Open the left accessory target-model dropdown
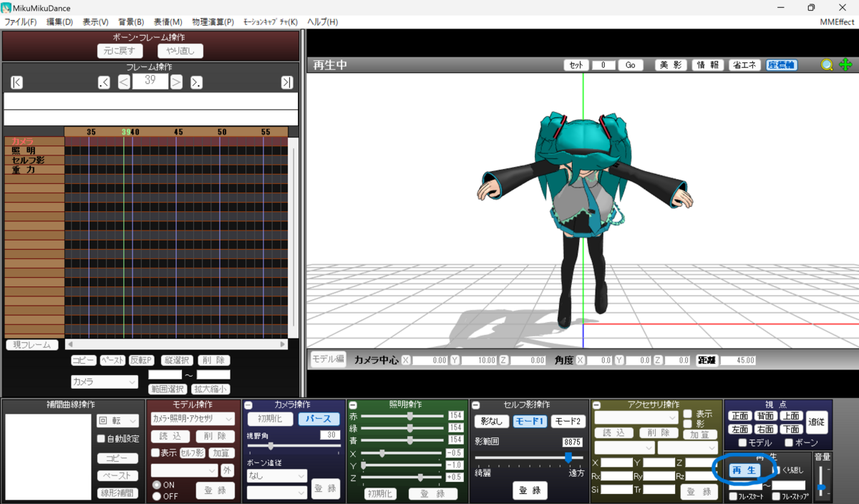The width and height of the screenshot is (859, 504). tap(624, 447)
